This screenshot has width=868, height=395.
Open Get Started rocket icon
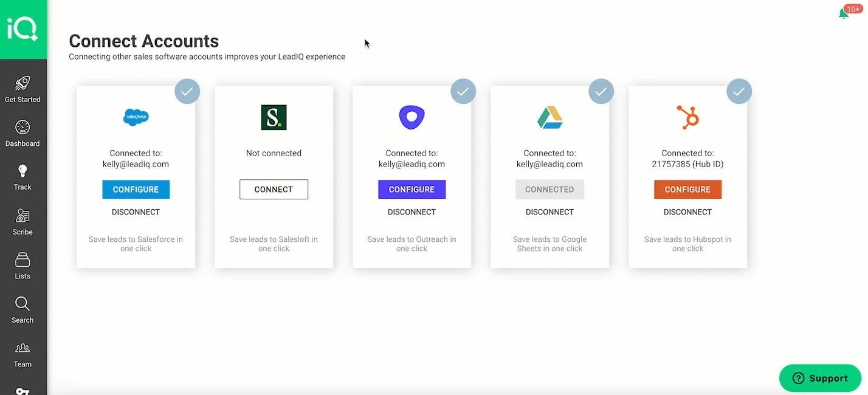[x=22, y=84]
